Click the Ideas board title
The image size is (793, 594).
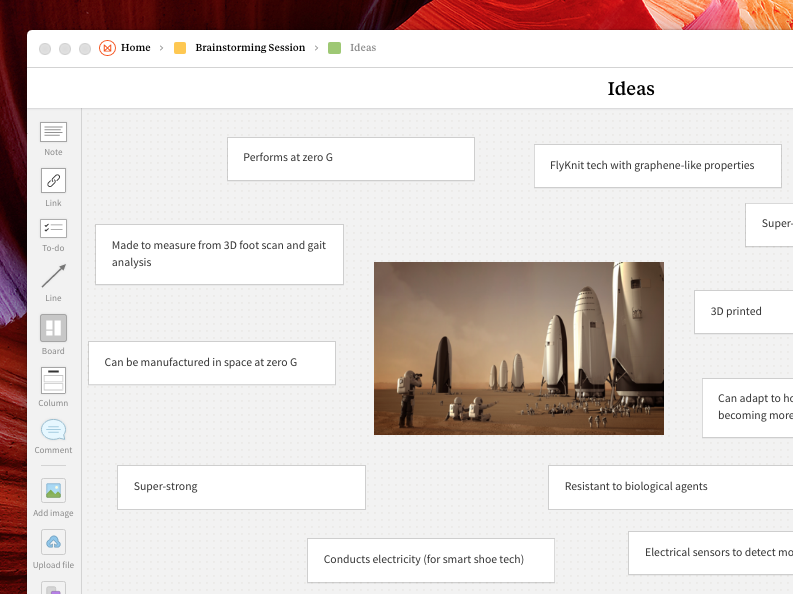point(631,88)
